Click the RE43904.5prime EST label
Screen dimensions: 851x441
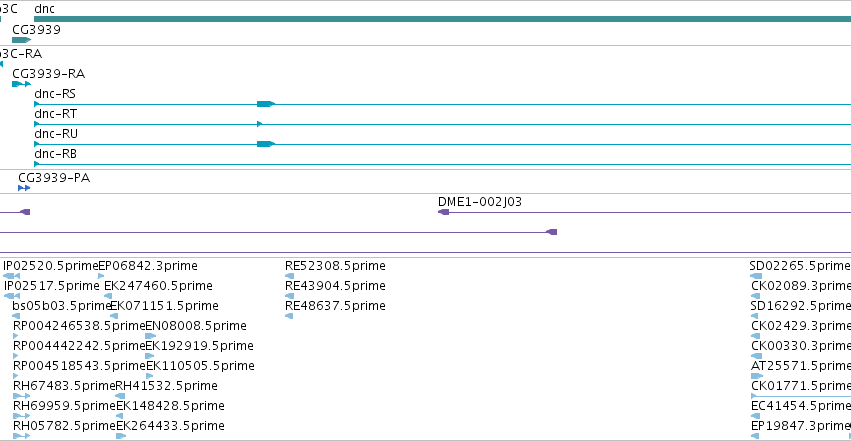(335, 286)
